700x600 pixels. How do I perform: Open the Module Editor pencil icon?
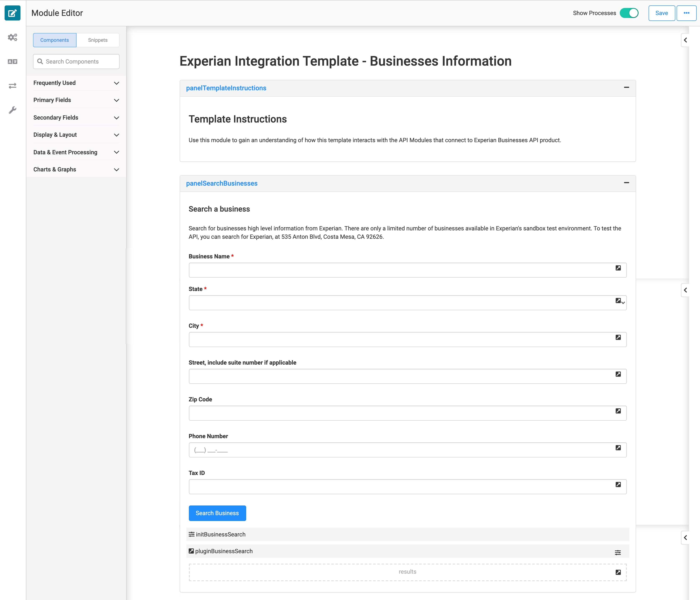[13, 13]
